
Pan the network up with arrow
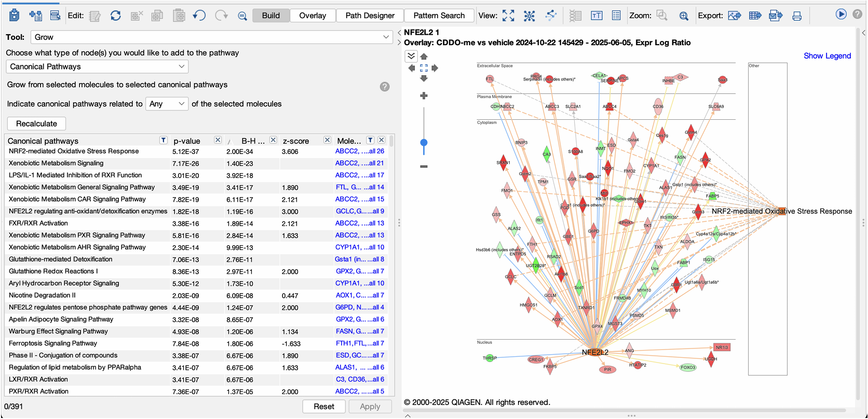coord(424,57)
